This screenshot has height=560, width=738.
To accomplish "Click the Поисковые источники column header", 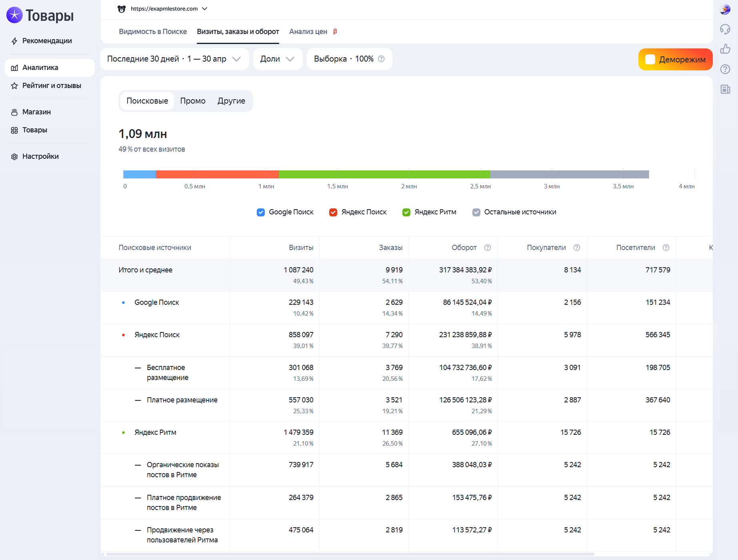I will click(155, 248).
